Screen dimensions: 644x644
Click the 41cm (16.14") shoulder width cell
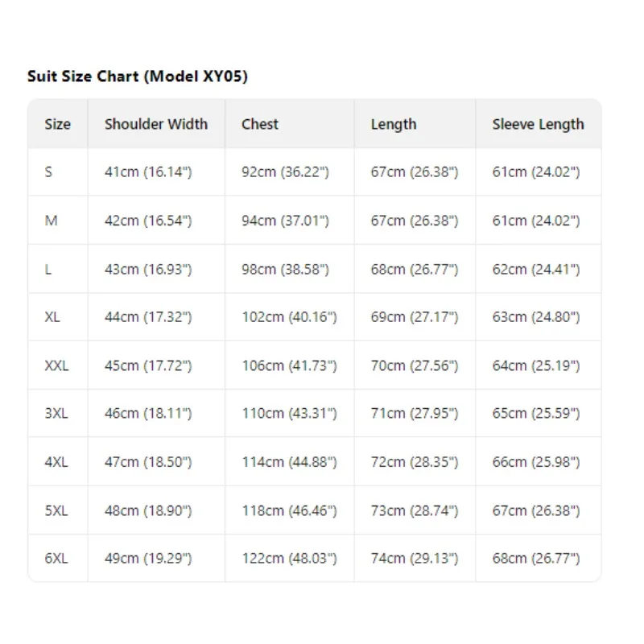[148, 171]
